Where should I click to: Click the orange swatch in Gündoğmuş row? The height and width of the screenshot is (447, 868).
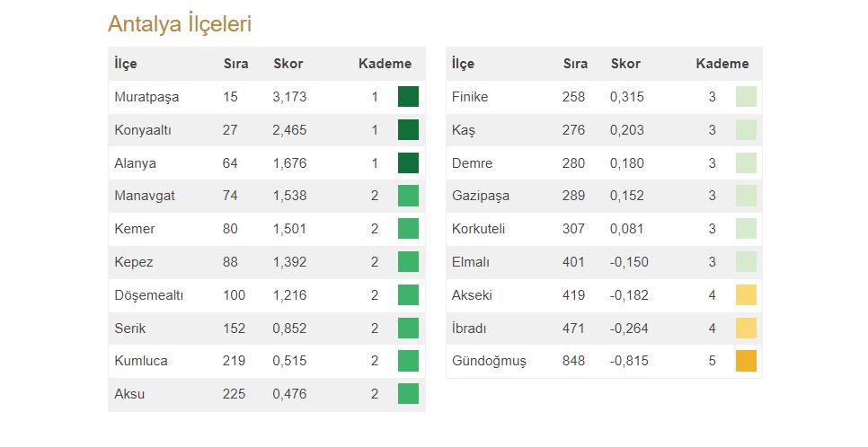click(746, 361)
